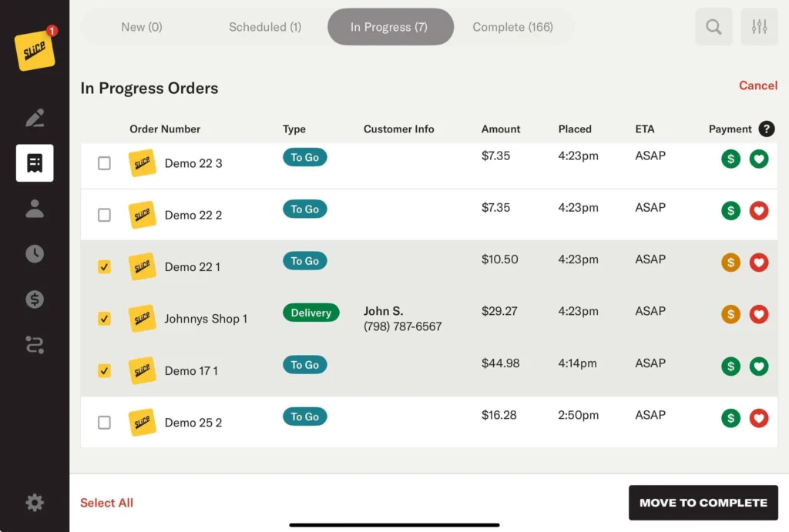Viewport: 789px width, 532px height.
Task: Check the Demo 22 3 order checkbox
Action: coord(104,163)
